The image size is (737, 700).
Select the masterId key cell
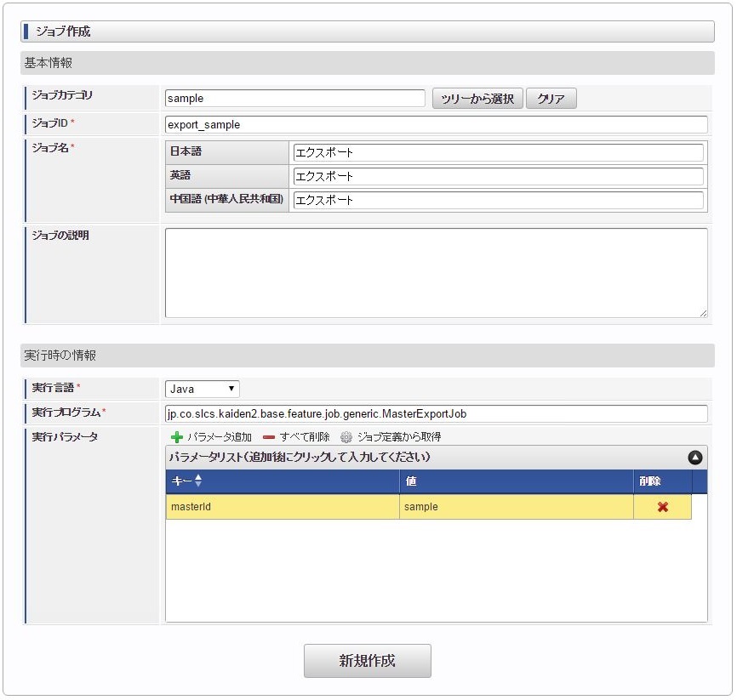pyautogui.click(x=283, y=507)
